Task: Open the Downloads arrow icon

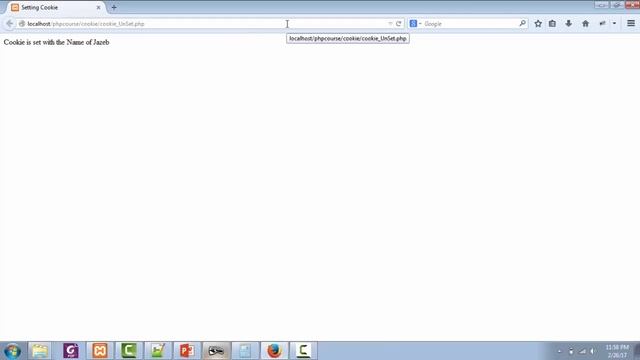Action: pos(569,24)
